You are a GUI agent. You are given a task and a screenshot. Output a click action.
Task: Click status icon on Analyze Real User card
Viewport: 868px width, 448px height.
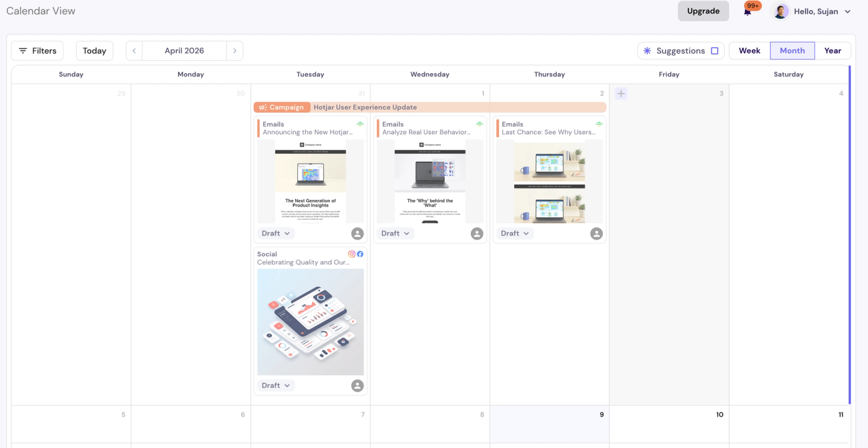pos(480,124)
